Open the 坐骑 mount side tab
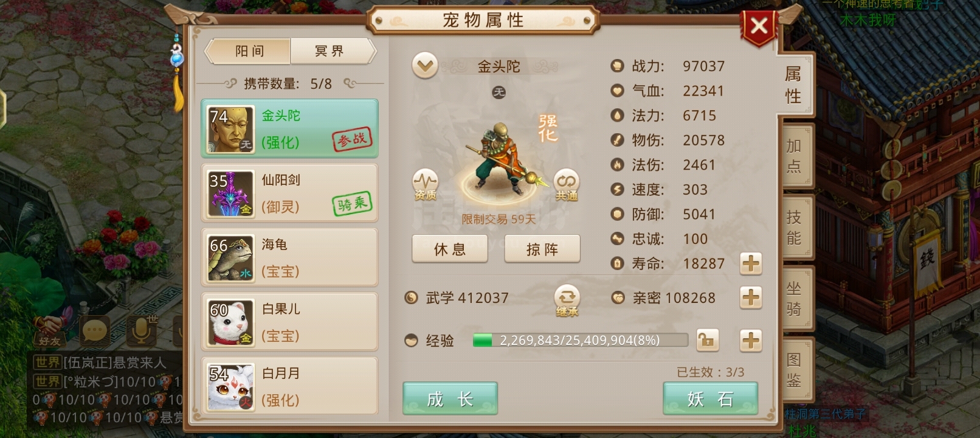This screenshot has height=438, width=980. point(794,299)
